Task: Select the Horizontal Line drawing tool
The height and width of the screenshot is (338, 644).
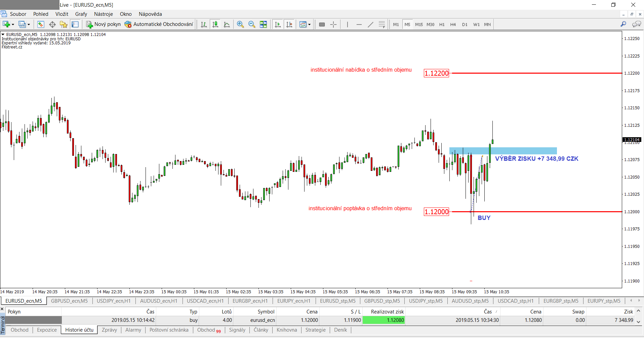Action: [359, 24]
